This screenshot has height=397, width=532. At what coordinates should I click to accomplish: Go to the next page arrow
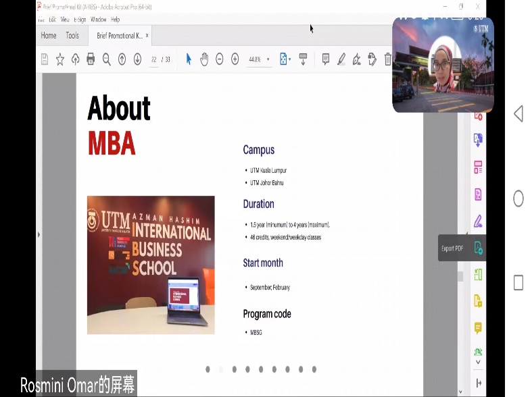click(137, 59)
